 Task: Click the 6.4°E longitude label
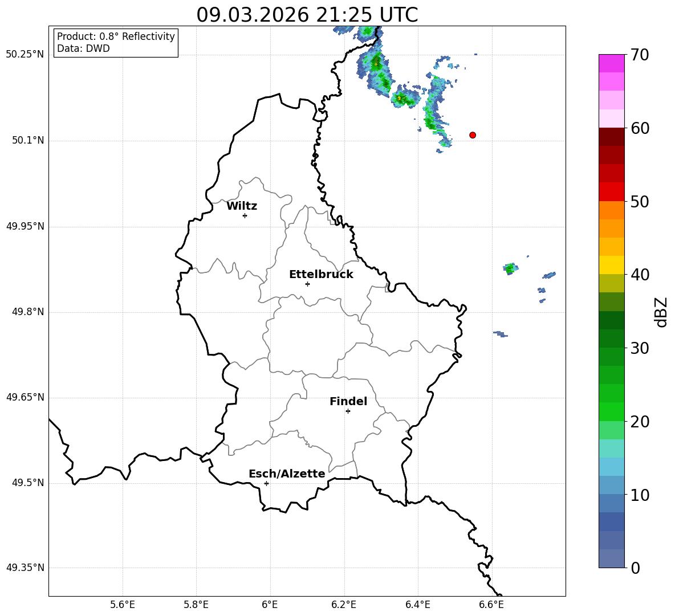click(417, 605)
